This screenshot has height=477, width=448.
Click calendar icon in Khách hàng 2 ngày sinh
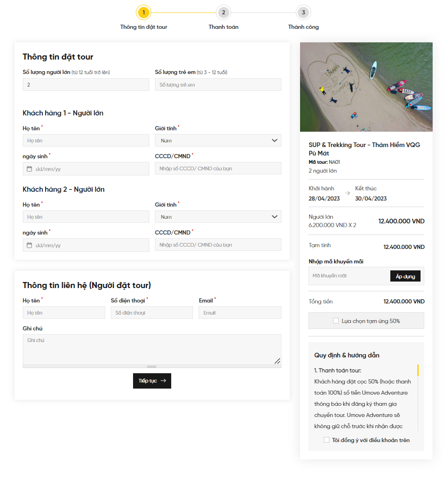pyautogui.click(x=29, y=245)
